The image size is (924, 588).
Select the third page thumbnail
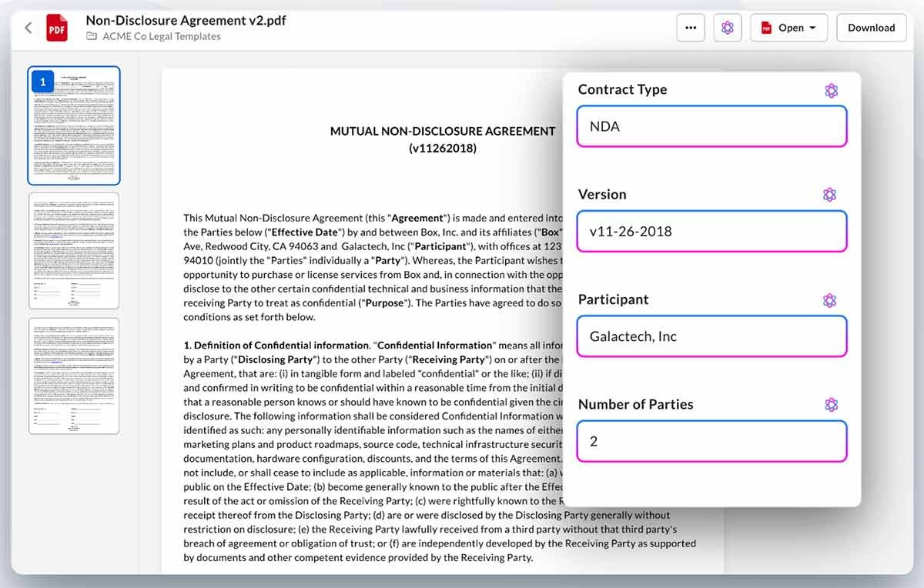[x=74, y=376]
